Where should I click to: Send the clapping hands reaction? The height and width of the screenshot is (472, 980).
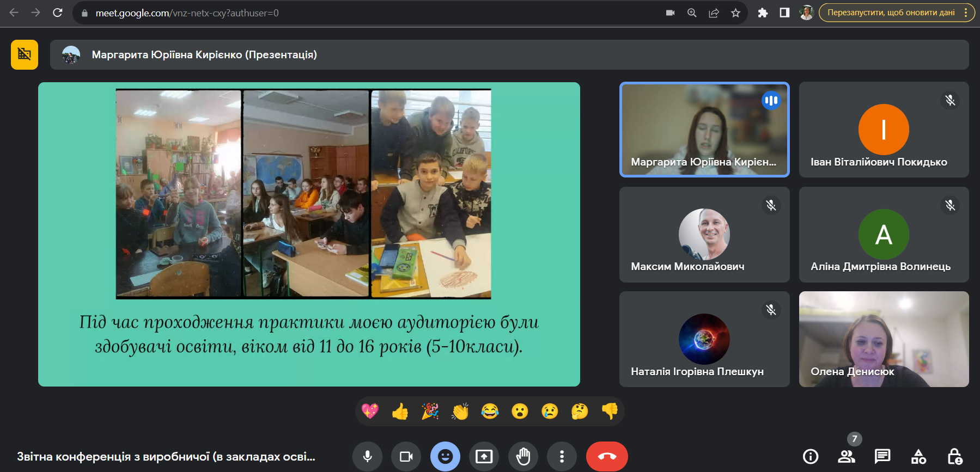[460, 411]
